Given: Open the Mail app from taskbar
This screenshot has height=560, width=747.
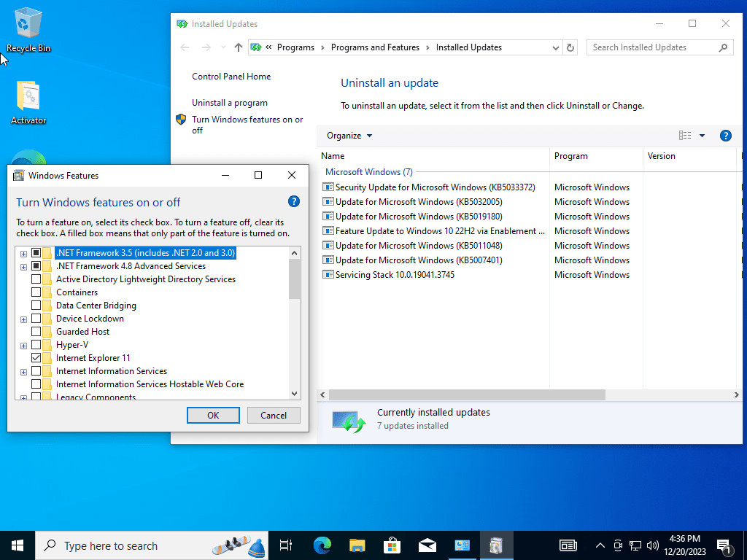Looking at the screenshot, I should tap(427, 545).
